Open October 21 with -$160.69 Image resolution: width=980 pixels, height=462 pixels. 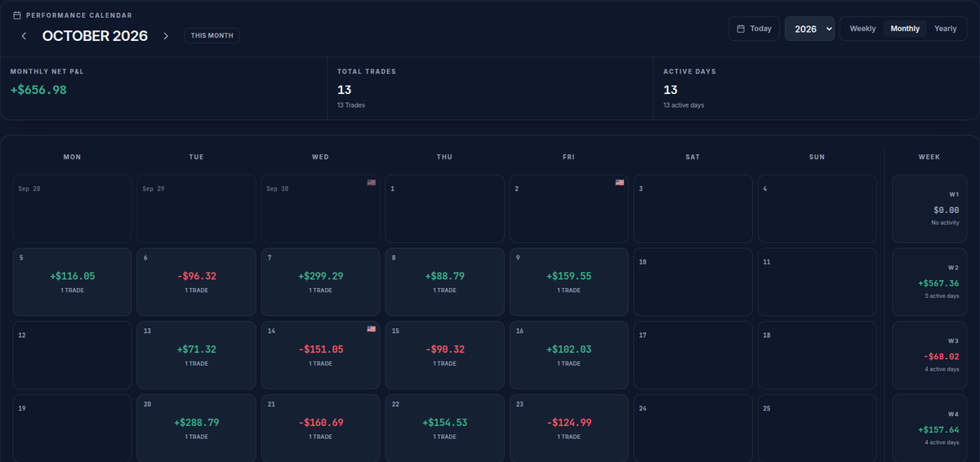tap(321, 429)
